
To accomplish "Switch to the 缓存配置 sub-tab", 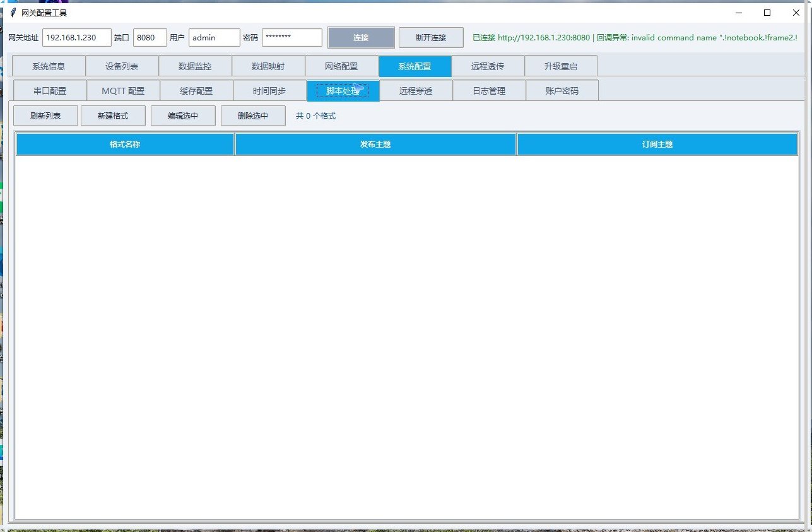I will coord(196,90).
